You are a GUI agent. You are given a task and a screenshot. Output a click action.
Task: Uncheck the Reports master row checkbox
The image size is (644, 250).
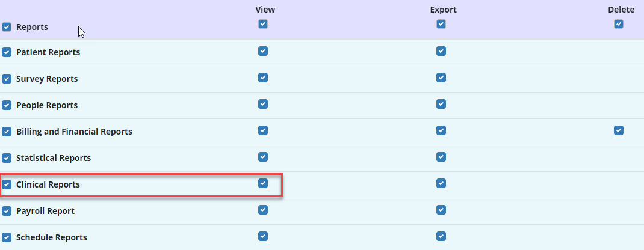tap(7, 27)
